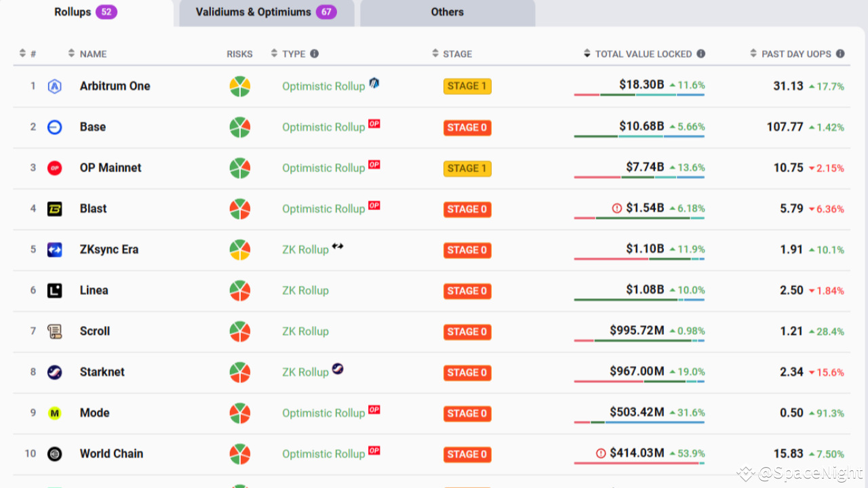Click the $995.72M value for Scroll
Viewport: 868px width, 488px height.
point(637,330)
